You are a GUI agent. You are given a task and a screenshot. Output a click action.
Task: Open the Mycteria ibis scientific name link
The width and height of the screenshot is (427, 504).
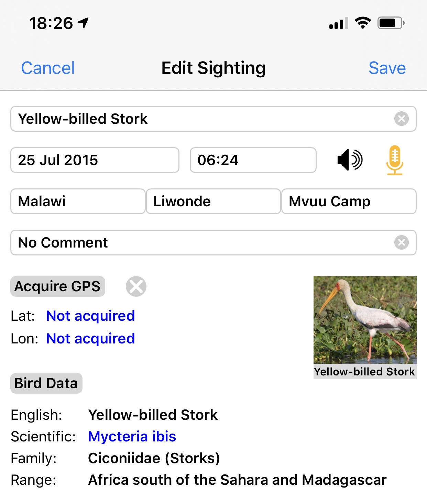[x=132, y=437]
